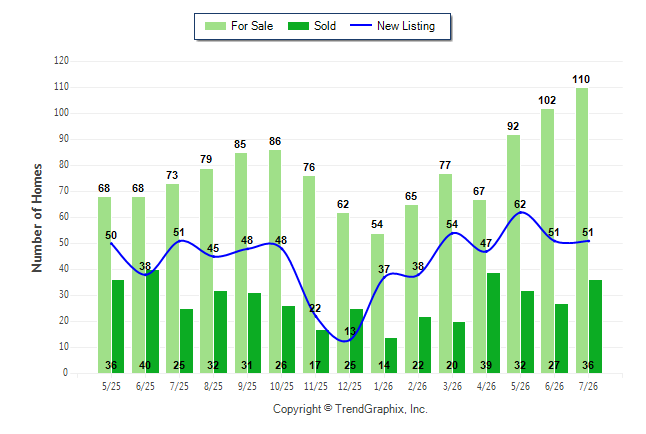
Task: Click the Copyright TrendGraphix, Inc. text
Action: coord(350,409)
